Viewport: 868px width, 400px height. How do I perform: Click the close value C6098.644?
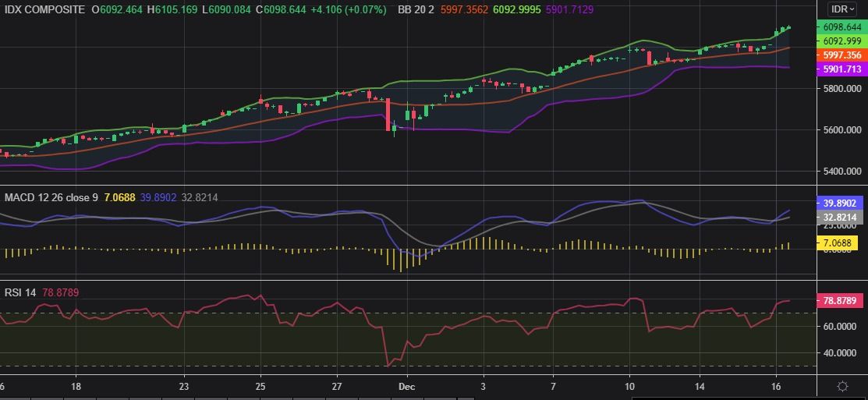pos(282,10)
